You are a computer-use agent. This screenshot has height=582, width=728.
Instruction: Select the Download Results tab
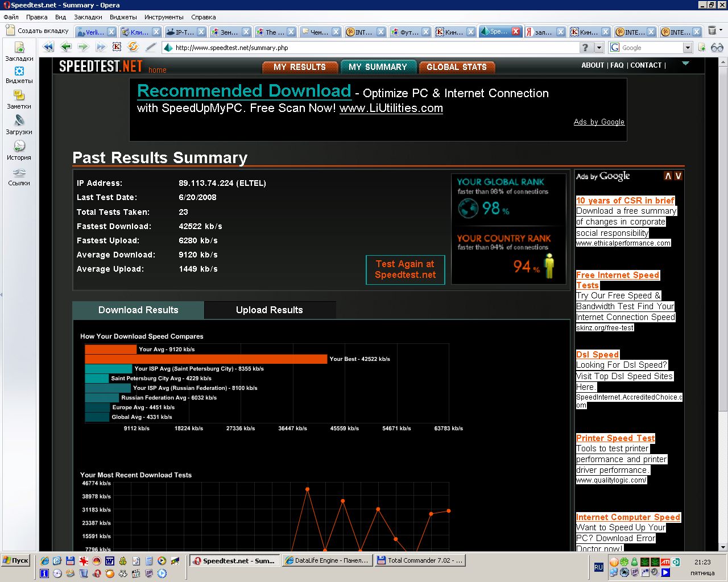pos(138,310)
